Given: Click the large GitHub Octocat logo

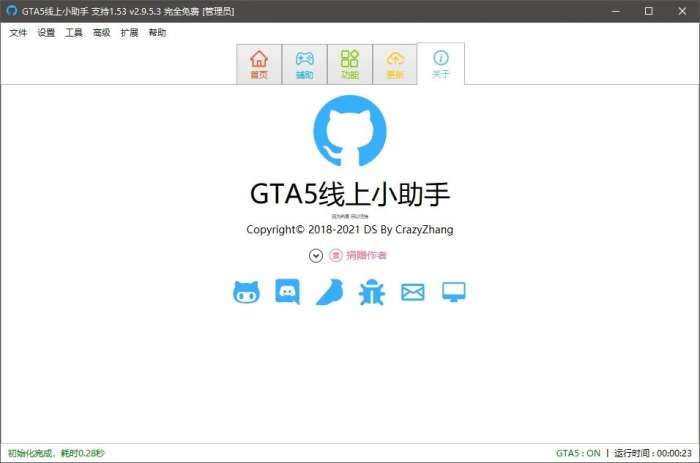Looking at the screenshot, I should pos(350,131).
